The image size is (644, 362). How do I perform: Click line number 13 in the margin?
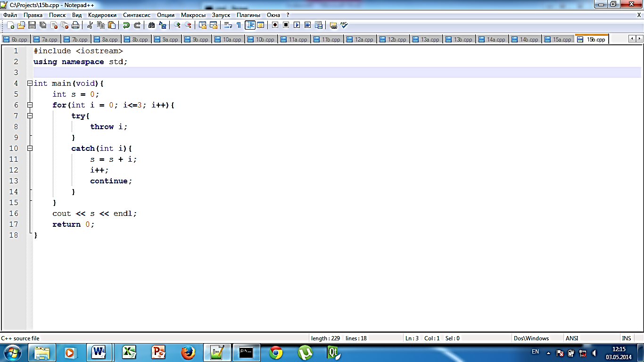point(14,181)
